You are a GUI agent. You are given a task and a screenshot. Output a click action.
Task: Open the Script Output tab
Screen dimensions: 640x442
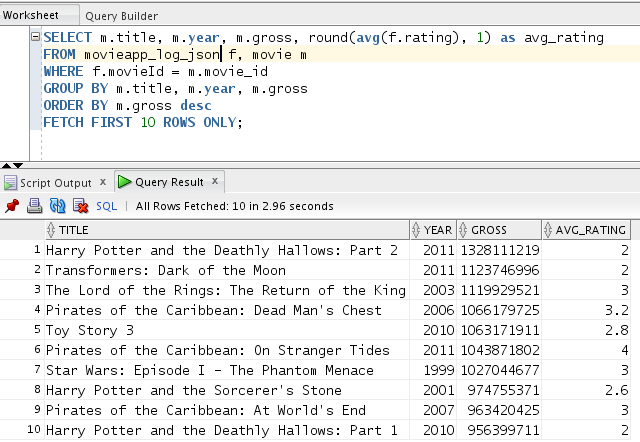click(56, 183)
